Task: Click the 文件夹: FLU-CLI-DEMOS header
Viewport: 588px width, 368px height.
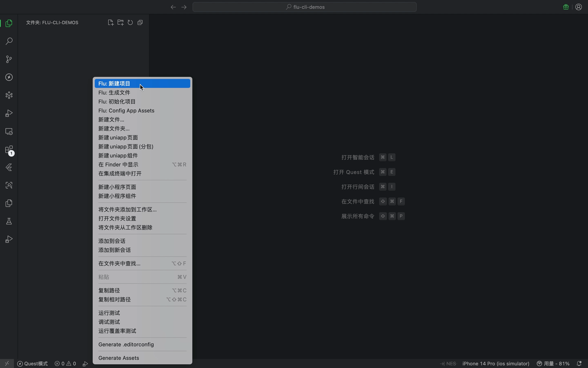Action: pos(52,22)
